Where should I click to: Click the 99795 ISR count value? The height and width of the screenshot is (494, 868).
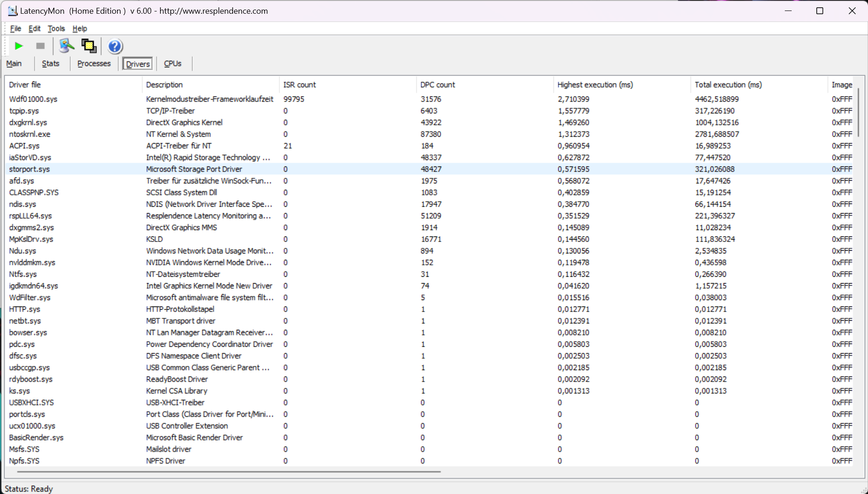(293, 99)
